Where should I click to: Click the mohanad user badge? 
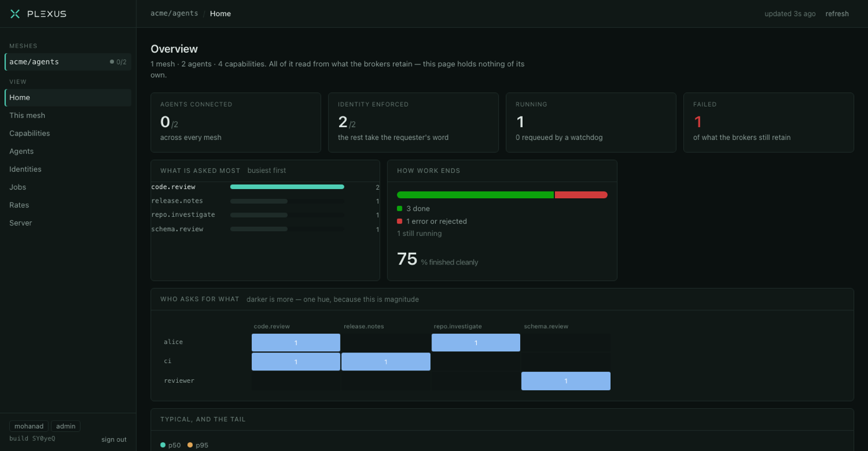[x=29, y=426]
